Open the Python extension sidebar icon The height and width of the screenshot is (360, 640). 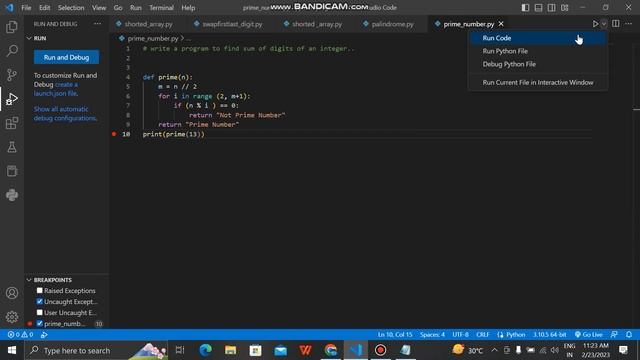12,195
